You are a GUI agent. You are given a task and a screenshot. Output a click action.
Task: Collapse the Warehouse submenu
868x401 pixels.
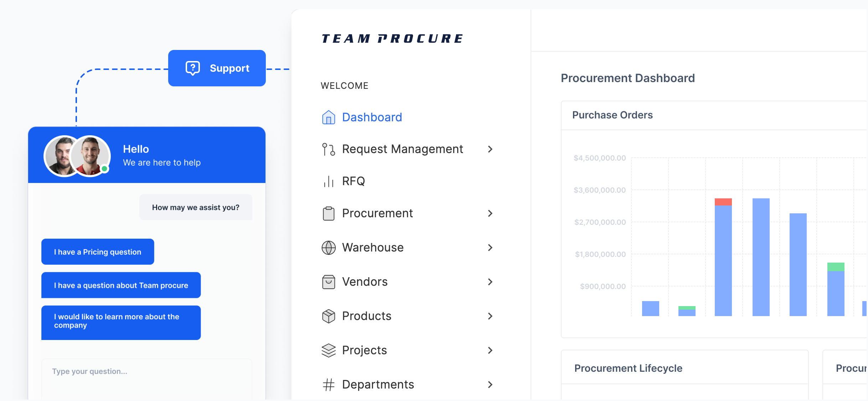pyautogui.click(x=491, y=247)
